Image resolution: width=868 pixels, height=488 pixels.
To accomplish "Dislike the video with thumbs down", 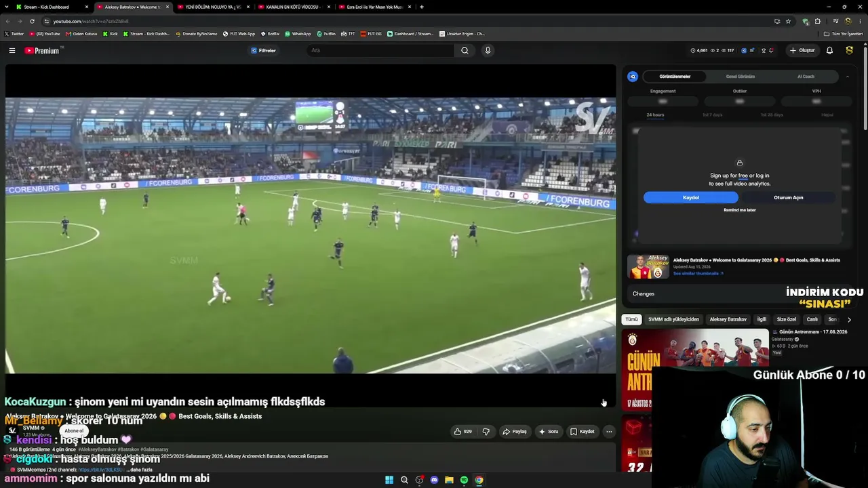I will coord(486,432).
